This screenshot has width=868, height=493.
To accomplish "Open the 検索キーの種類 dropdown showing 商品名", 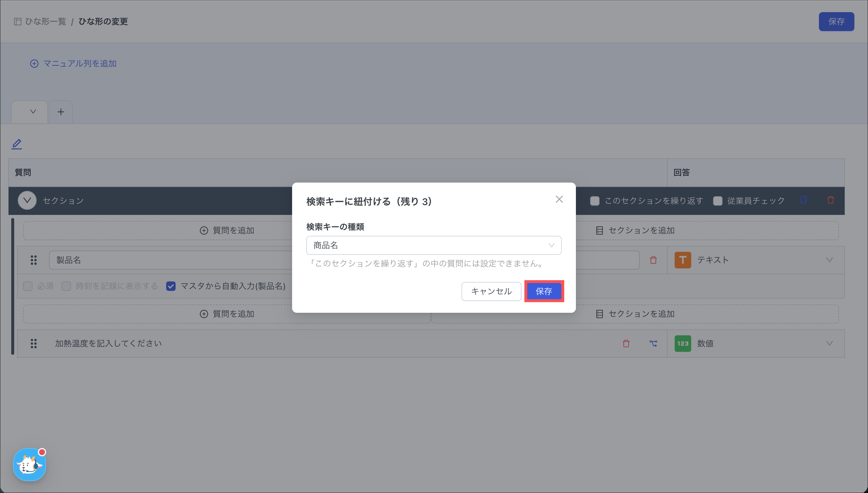I will (433, 245).
